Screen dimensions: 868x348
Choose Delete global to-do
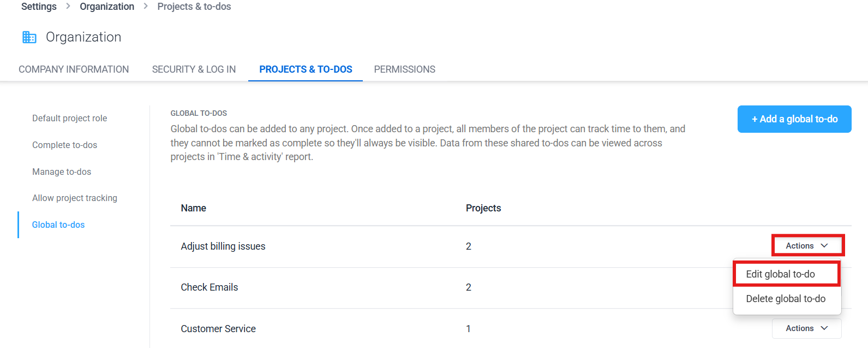click(x=786, y=299)
